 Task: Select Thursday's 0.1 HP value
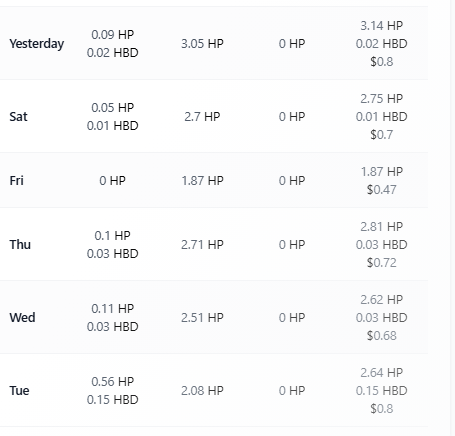113,236
